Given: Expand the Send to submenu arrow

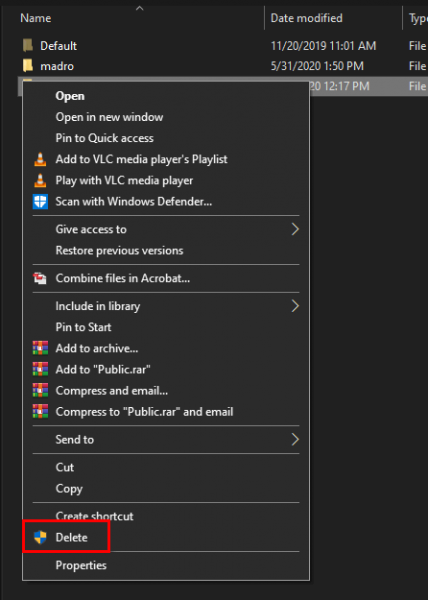Looking at the screenshot, I should 295,439.
